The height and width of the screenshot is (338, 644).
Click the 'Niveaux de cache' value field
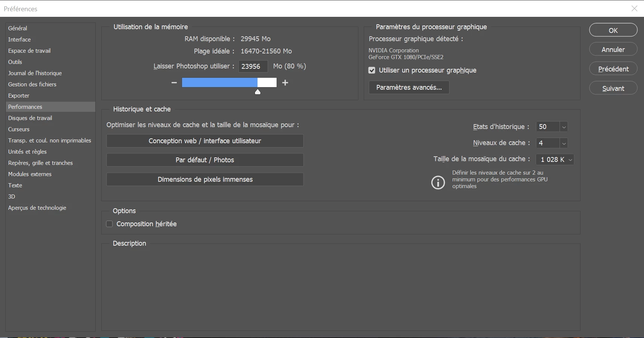(548, 143)
